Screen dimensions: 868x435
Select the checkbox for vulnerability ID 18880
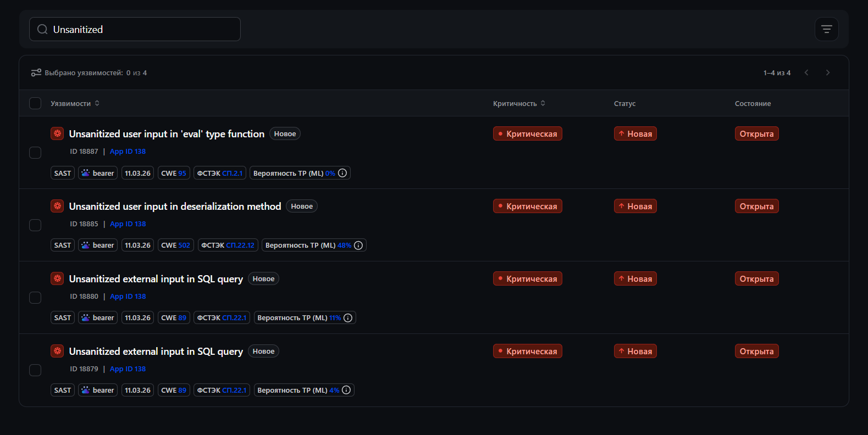35,298
